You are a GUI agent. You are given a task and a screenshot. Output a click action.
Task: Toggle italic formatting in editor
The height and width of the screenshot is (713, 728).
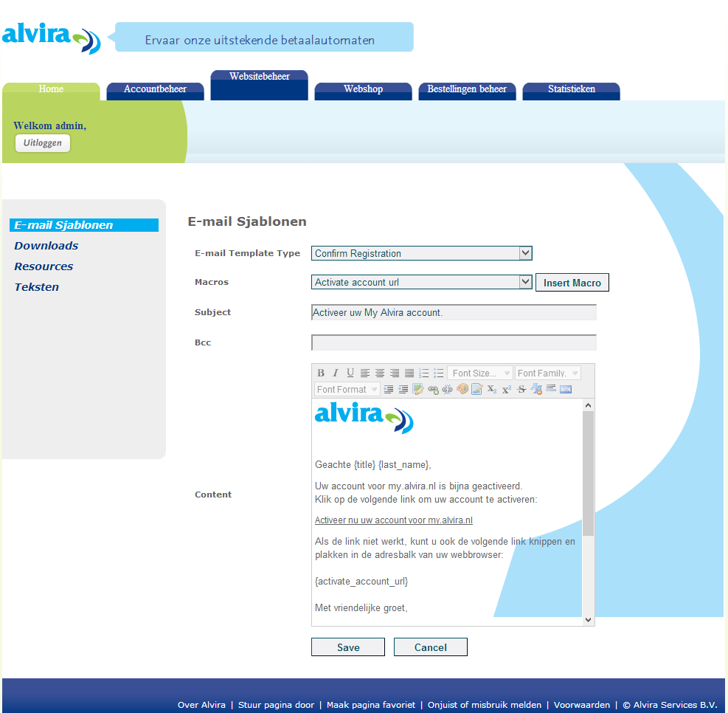click(335, 373)
